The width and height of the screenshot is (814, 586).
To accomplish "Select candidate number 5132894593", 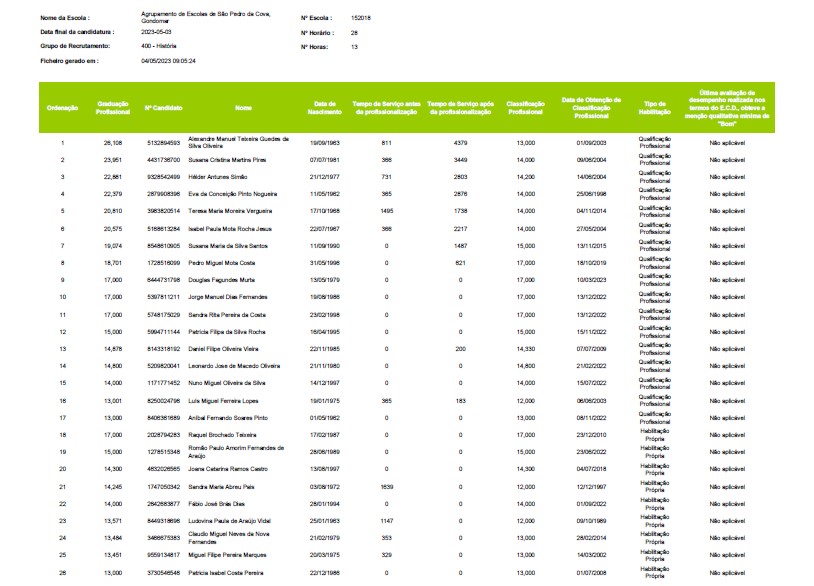I will click(163, 144).
